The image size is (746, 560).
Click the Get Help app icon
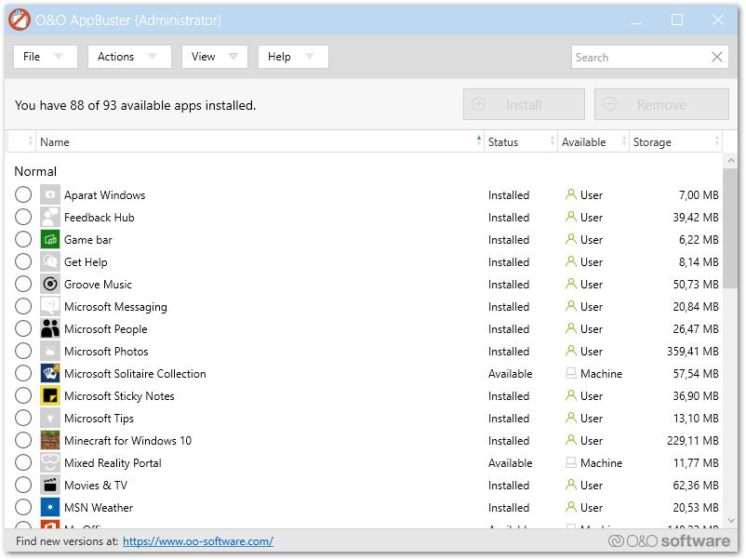coord(50,261)
